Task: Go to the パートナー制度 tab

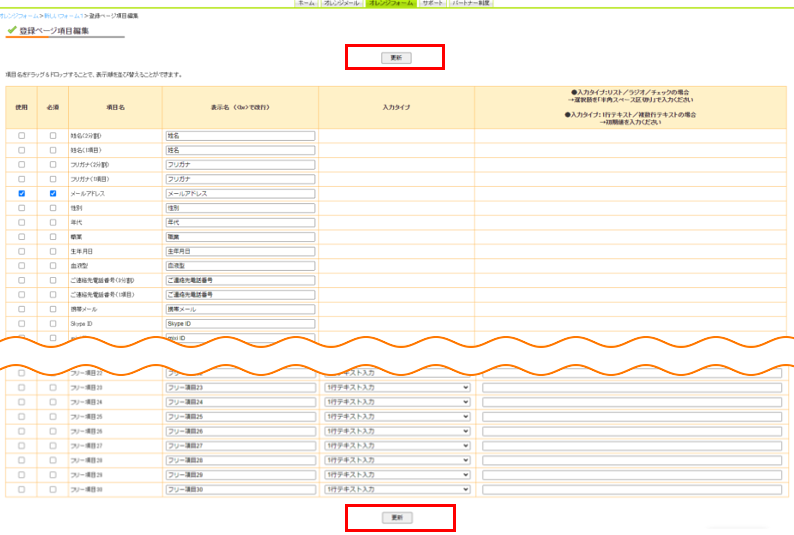Action: pyautogui.click(x=471, y=3)
